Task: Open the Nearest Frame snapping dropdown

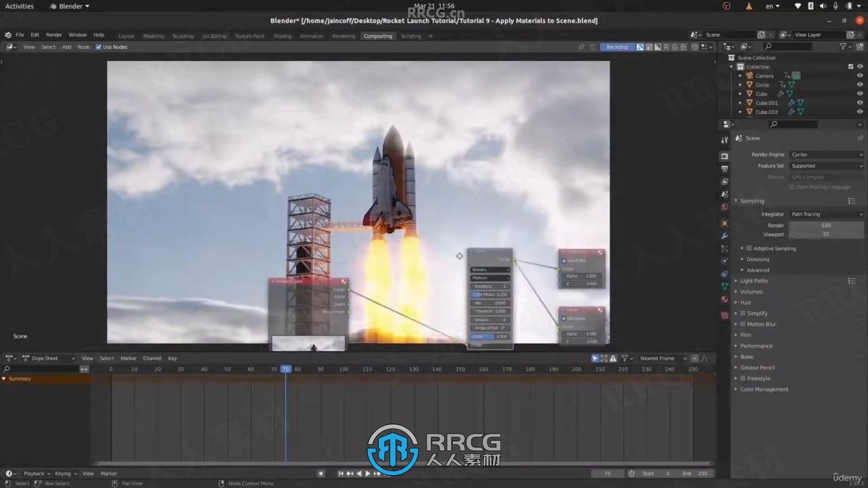Action: pyautogui.click(x=663, y=358)
